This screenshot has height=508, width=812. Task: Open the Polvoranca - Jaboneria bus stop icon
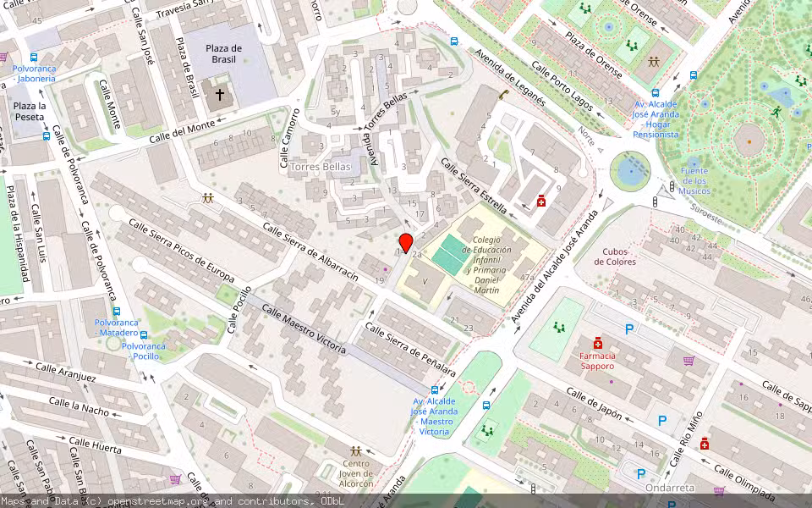pos(34,58)
